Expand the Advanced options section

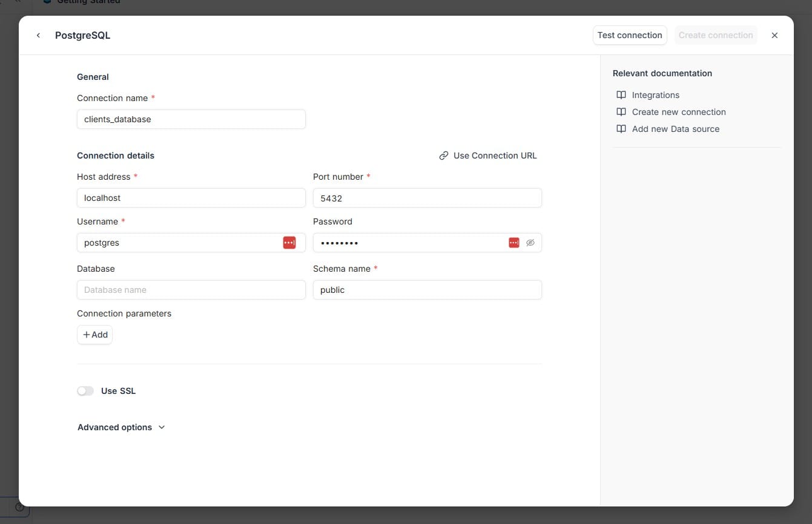(x=121, y=427)
